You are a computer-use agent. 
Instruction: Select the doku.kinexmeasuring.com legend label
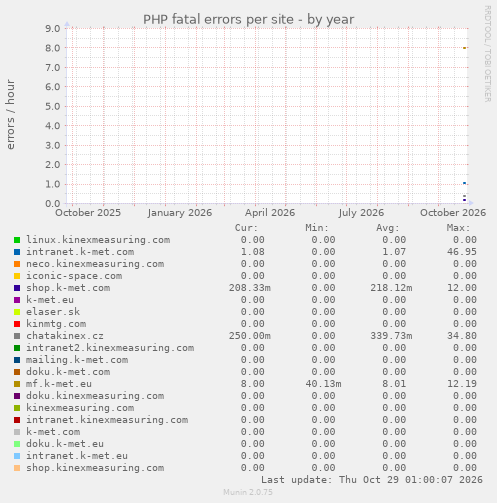click(x=95, y=396)
